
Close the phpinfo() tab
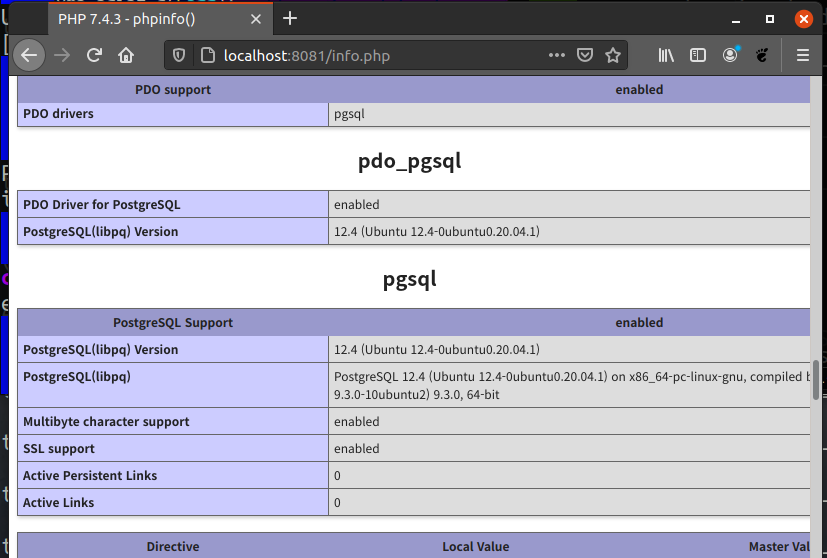click(256, 19)
